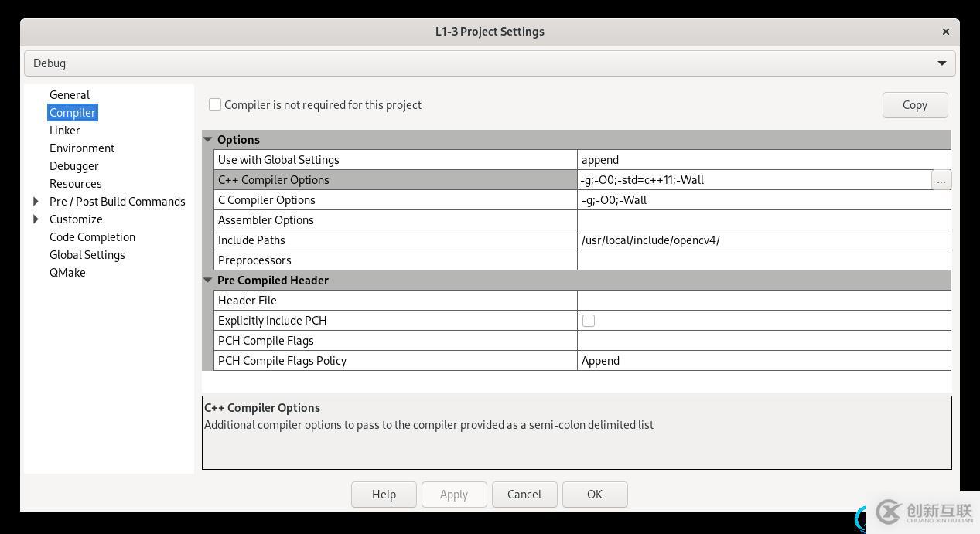This screenshot has height=534, width=980.
Task: Edit the Include Paths value field
Action: (x=763, y=240)
